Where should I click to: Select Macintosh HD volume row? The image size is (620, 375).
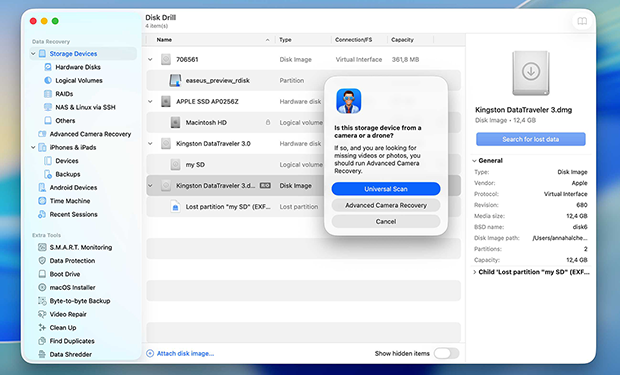point(303,123)
